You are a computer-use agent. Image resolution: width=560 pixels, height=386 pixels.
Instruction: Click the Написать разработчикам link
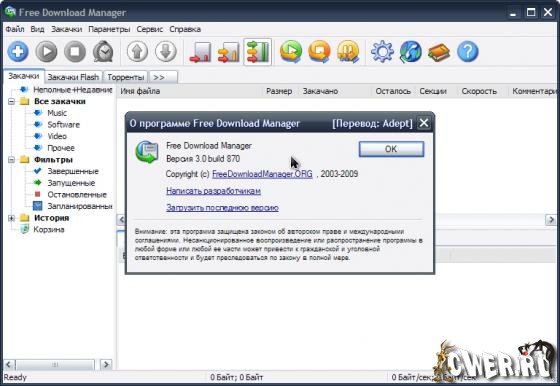click(x=213, y=191)
